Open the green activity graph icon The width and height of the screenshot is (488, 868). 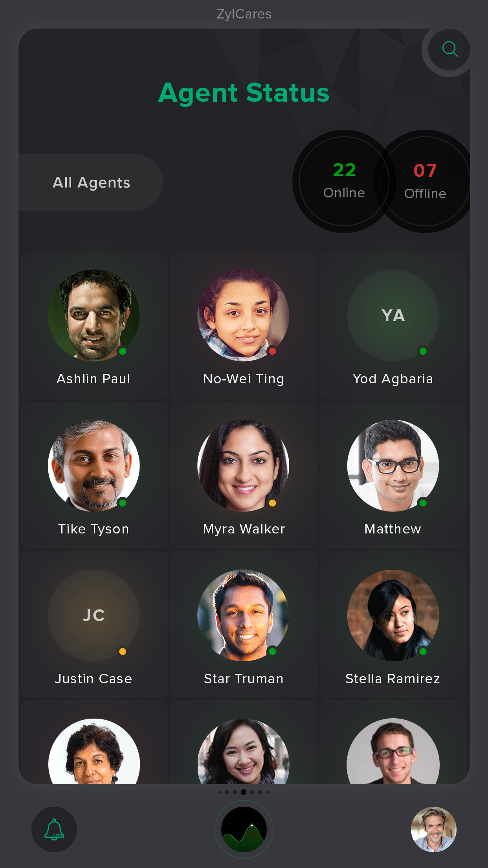click(244, 829)
